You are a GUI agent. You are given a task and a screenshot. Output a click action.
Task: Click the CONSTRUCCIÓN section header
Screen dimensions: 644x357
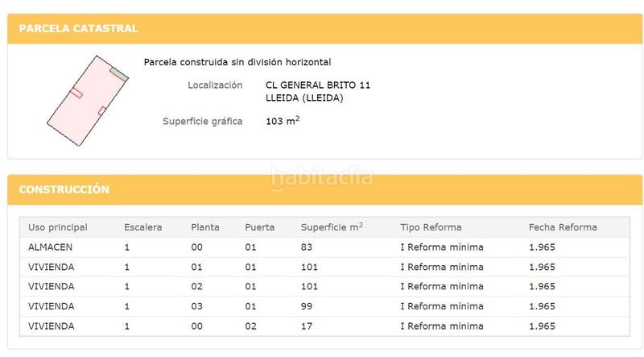64,189
